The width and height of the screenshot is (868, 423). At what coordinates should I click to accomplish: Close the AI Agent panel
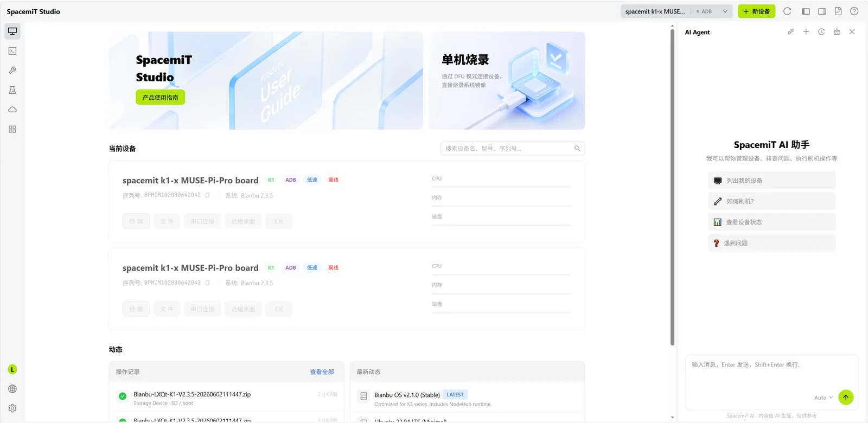(x=852, y=32)
